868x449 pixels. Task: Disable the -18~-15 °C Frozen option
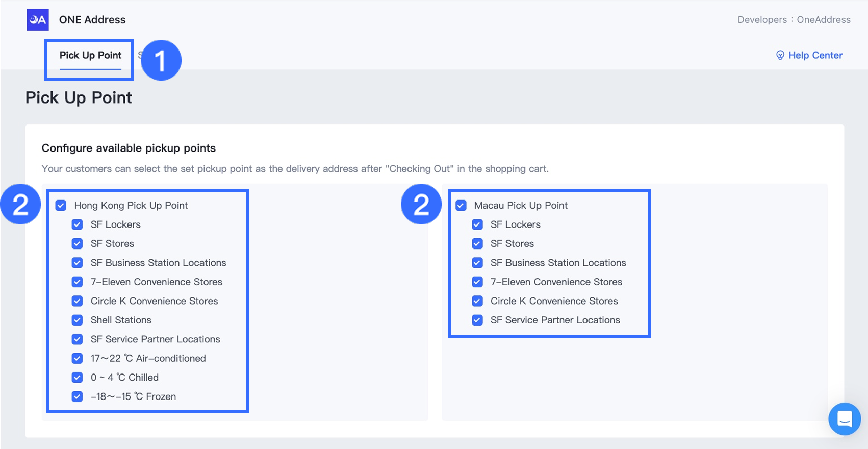point(78,397)
